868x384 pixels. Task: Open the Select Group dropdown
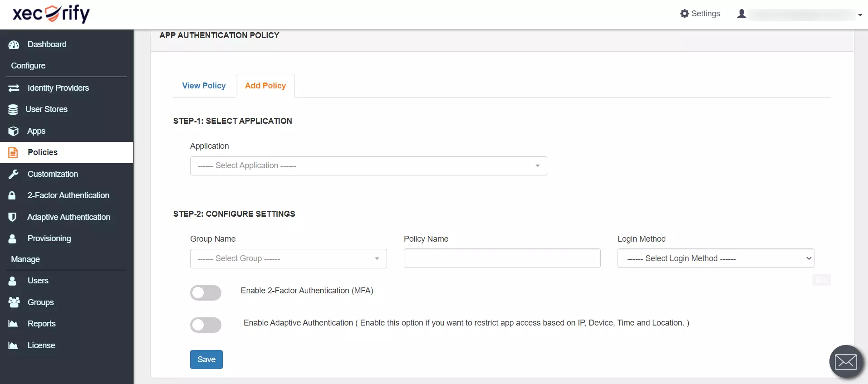coord(289,258)
